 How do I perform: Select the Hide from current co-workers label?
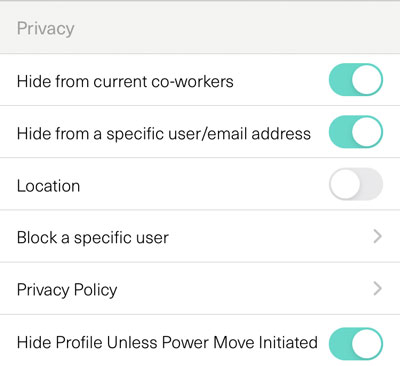(125, 81)
